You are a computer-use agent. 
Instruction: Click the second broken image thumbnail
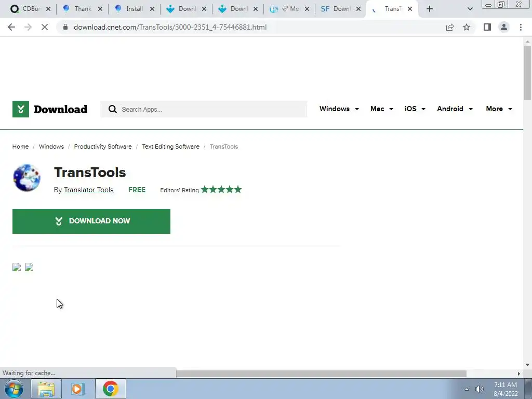(29, 268)
